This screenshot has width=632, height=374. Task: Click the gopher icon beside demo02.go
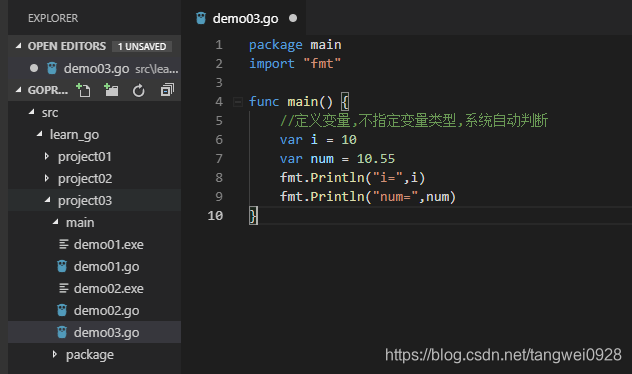(x=62, y=310)
